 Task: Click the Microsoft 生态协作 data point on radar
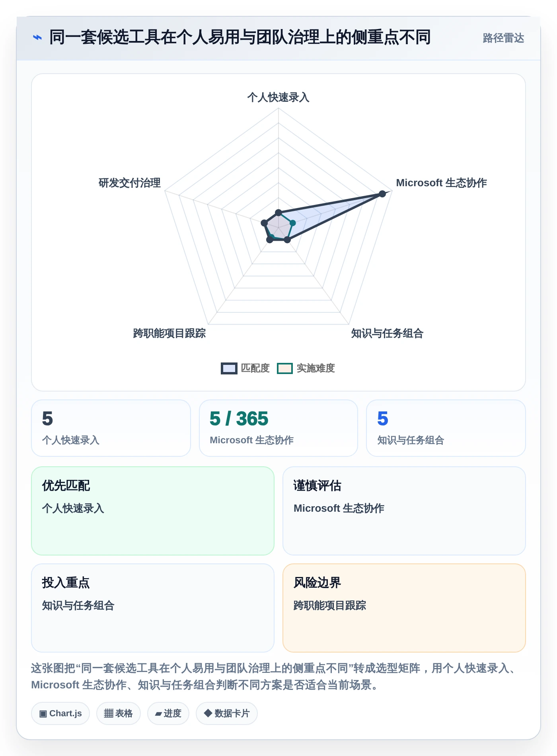pos(382,194)
